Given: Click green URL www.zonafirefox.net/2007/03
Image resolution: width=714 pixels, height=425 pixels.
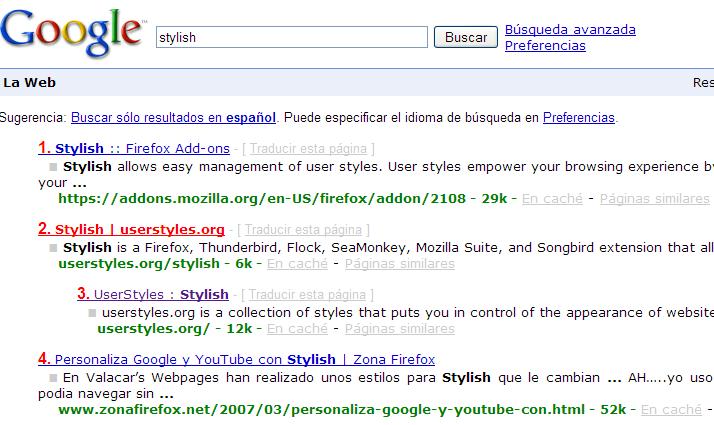Looking at the screenshot, I should 321,410.
